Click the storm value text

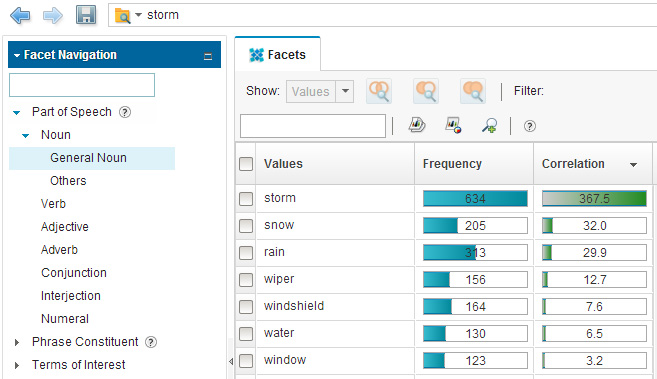(280, 198)
